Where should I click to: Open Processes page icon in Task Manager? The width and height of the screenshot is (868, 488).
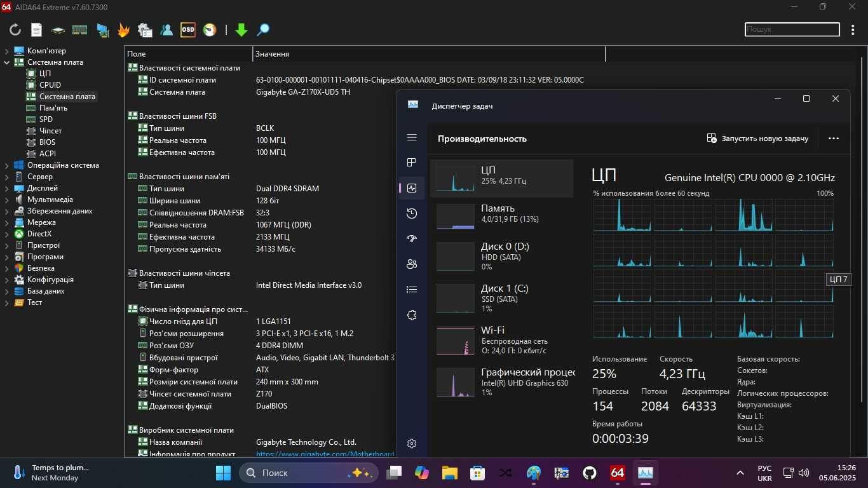tap(412, 163)
